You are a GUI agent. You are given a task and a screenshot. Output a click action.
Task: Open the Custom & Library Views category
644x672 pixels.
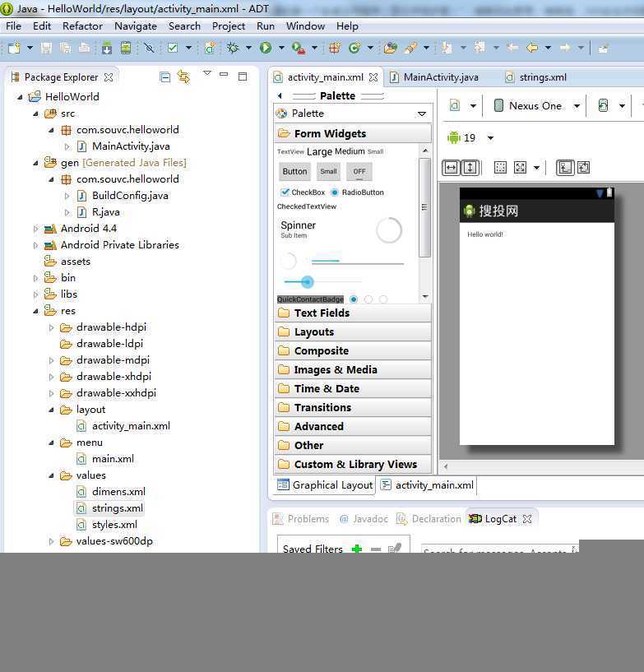click(x=352, y=464)
